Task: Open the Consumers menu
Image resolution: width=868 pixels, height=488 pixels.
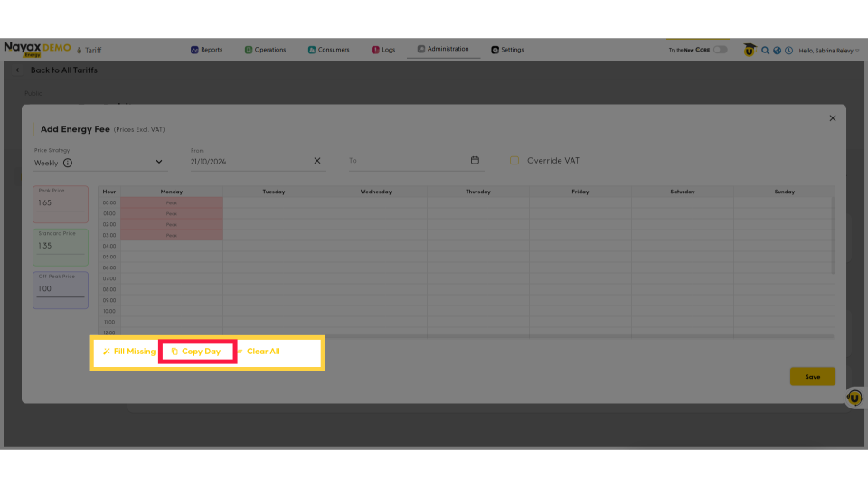Action: click(x=328, y=50)
